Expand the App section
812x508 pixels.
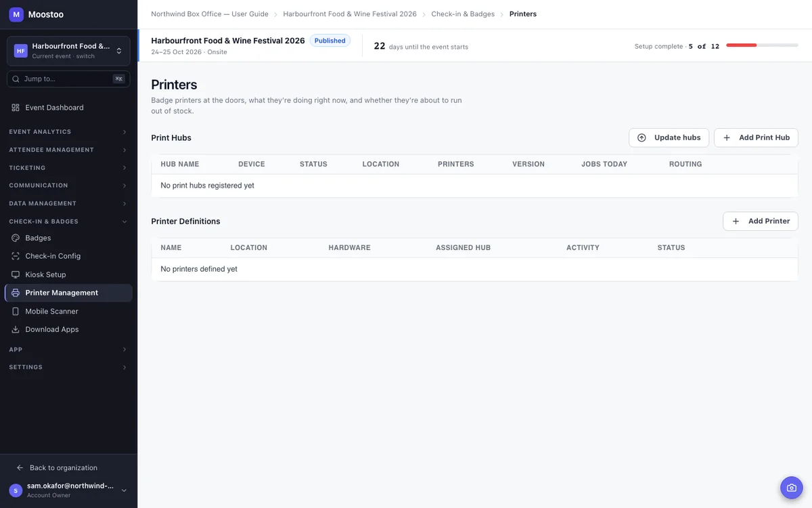click(x=68, y=350)
